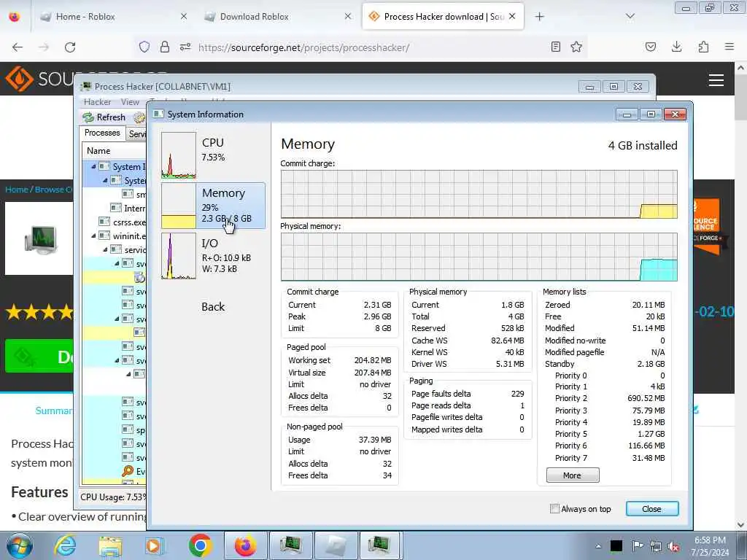
Task: Enable the Always on top checkbox
Action: [555, 508]
